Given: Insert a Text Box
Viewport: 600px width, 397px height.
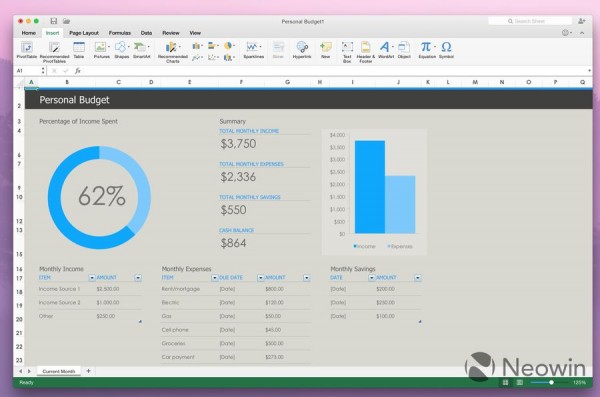Looking at the screenshot, I should tap(347, 52).
